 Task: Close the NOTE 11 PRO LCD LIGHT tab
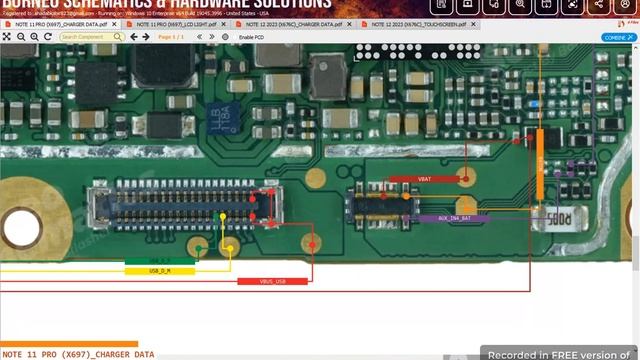(223, 24)
